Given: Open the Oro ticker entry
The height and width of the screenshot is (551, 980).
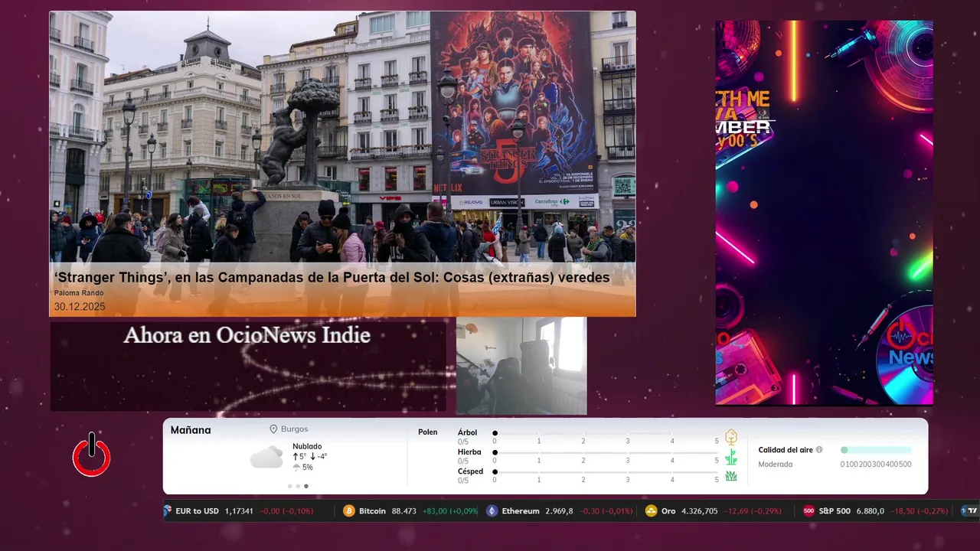Looking at the screenshot, I should (x=714, y=510).
